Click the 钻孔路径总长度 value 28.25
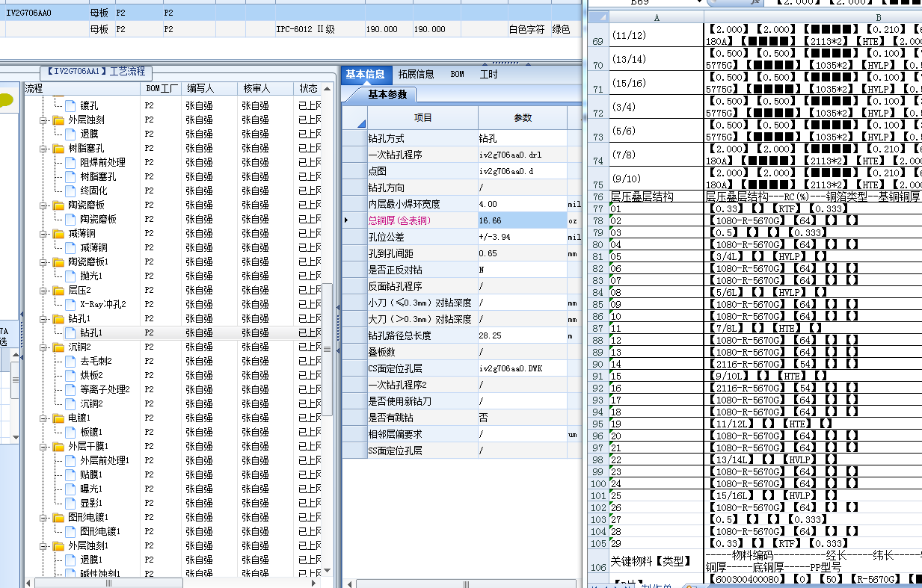 tap(522, 335)
